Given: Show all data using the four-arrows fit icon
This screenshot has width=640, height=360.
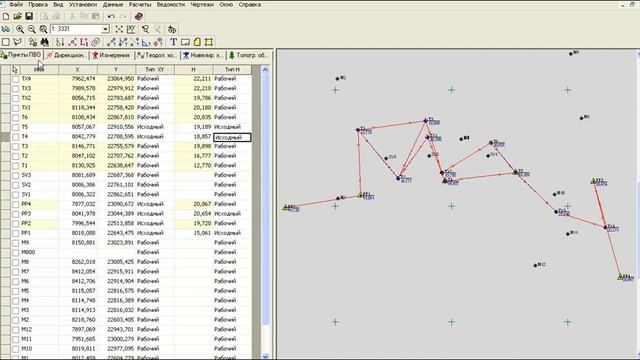Looking at the screenshot, I should point(119,29).
